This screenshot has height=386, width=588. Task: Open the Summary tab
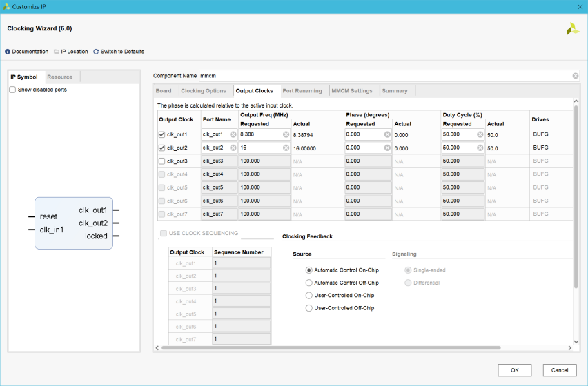click(x=395, y=91)
